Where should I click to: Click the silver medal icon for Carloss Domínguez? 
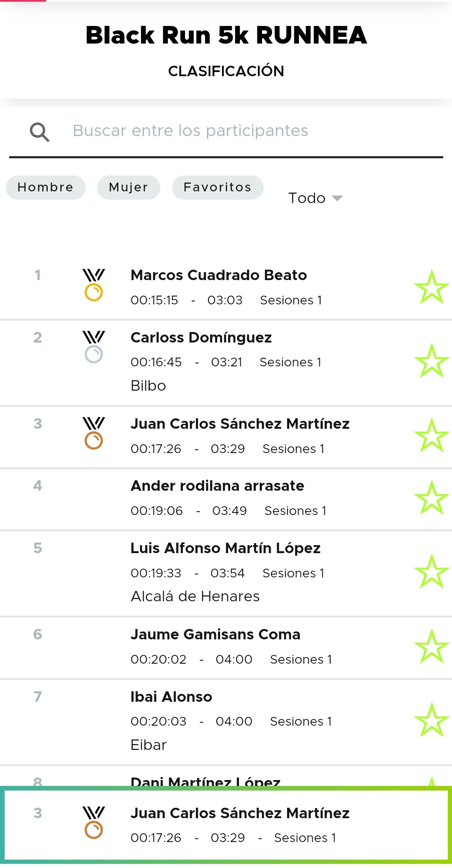point(94,347)
